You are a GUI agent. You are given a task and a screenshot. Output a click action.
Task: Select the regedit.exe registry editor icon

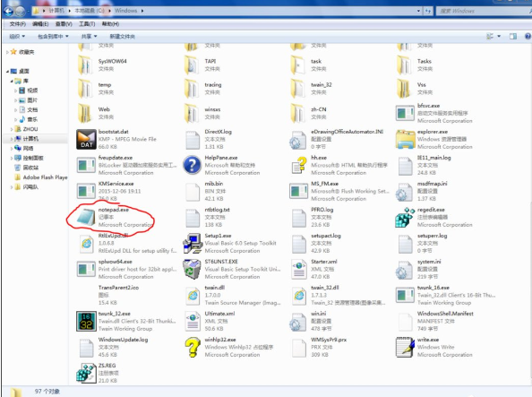pyautogui.click(x=405, y=218)
